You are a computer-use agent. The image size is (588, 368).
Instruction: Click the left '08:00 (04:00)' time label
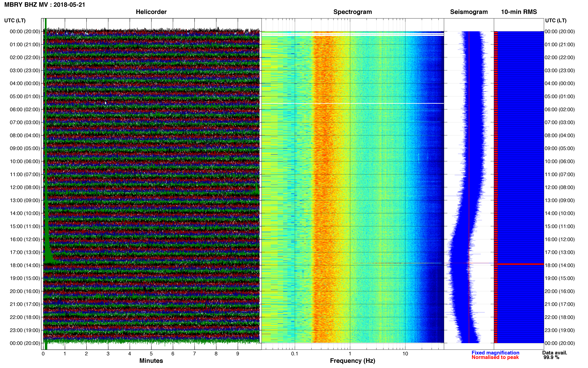point(25,135)
